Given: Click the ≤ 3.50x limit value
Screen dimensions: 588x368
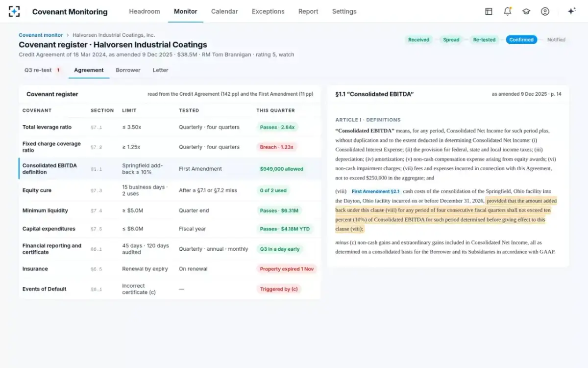Looking at the screenshot, I should pyautogui.click(x=132, y=127).
